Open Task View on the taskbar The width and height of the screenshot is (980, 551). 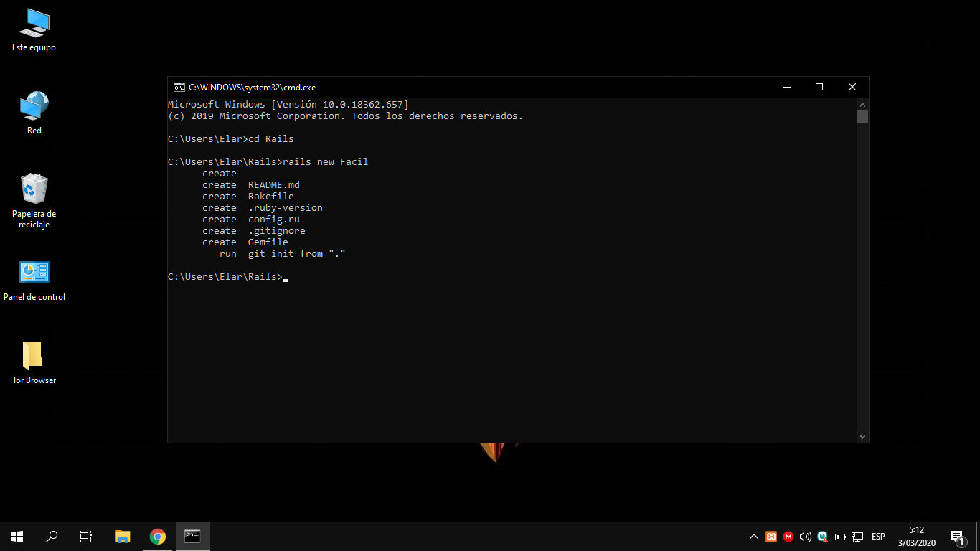86,537
